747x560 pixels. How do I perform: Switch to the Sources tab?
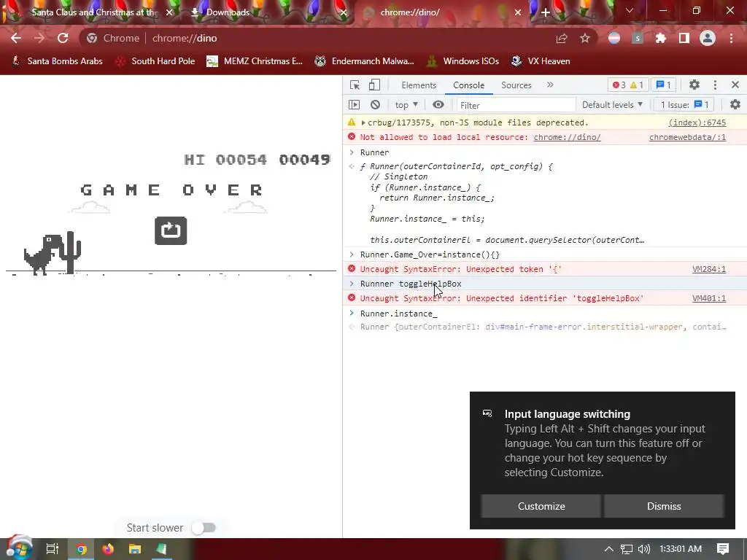click(x=516, y=85)
